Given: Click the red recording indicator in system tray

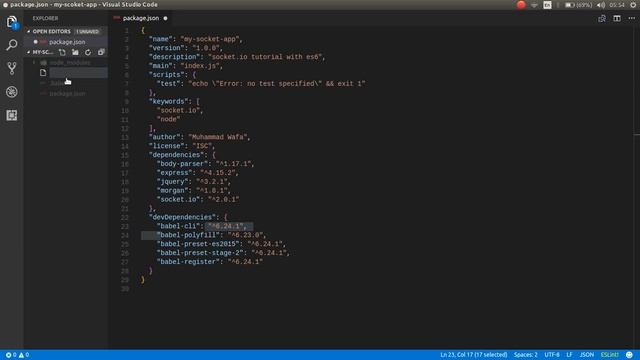Looking at the screenshot, I should 521,5.
